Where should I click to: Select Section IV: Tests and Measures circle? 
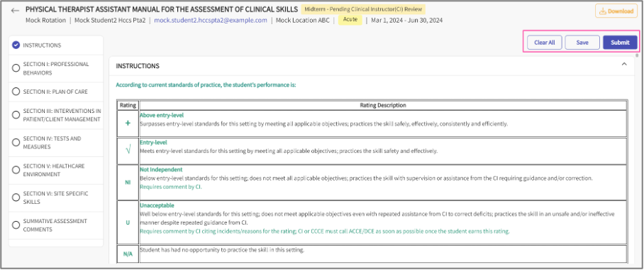tap(16, 142)
